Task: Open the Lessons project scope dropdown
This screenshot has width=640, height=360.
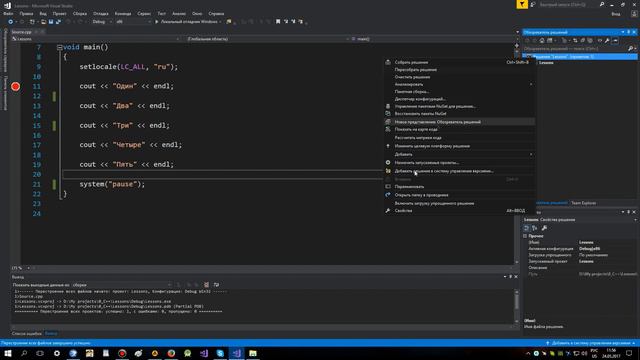Action: tap(96, 39)
